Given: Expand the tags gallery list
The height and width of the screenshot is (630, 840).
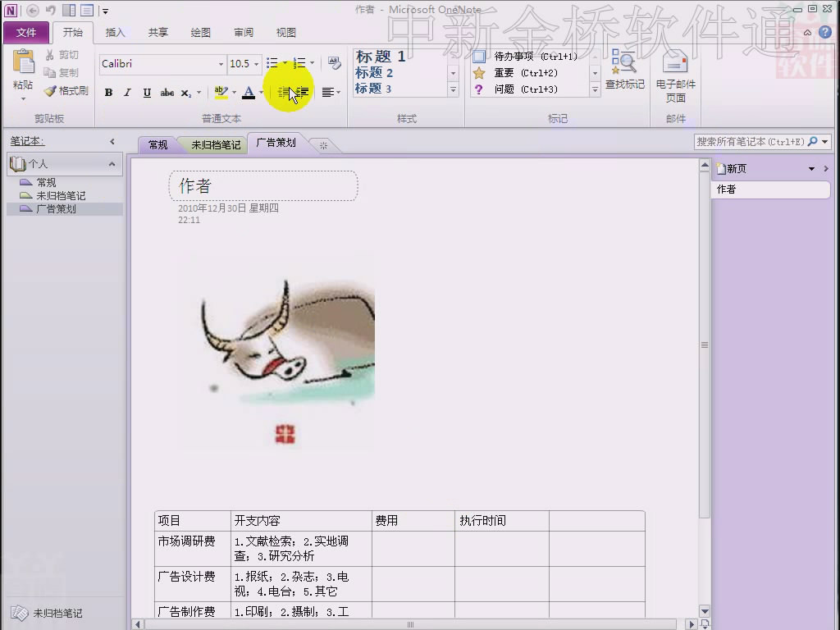Looking at the screenshot, I should pyautogui.click(x=595, y=89).
